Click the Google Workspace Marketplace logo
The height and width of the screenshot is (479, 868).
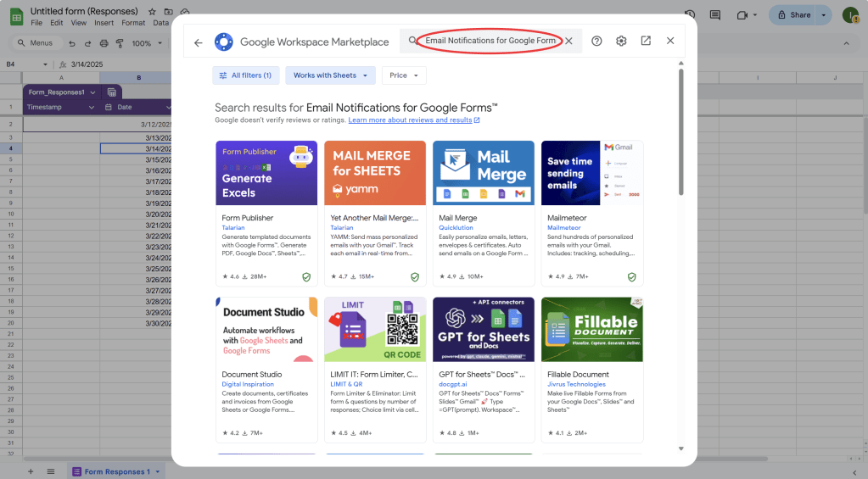click(x=224, y=42)
